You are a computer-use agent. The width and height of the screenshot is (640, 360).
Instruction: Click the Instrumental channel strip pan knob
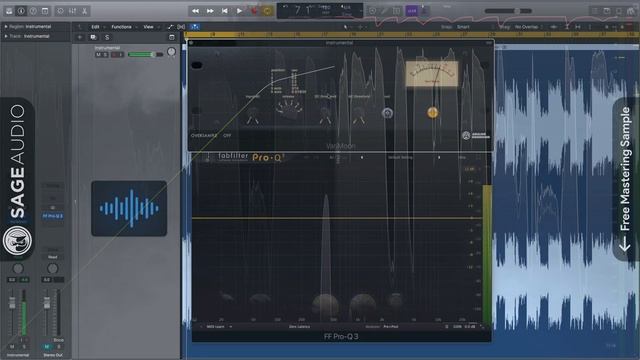pyautogui.click(x=18, y=269)
